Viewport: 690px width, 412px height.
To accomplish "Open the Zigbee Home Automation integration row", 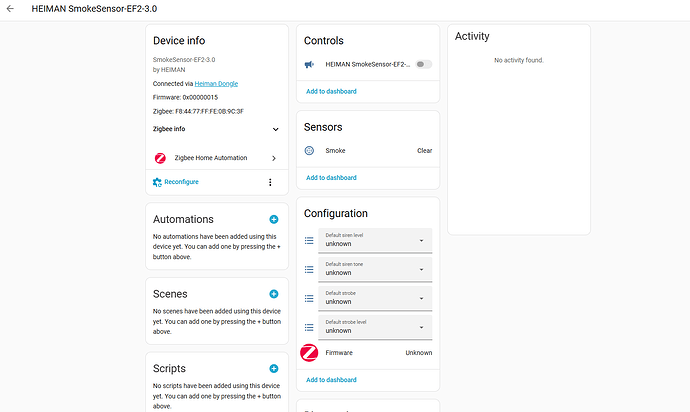I will (217, 158).
